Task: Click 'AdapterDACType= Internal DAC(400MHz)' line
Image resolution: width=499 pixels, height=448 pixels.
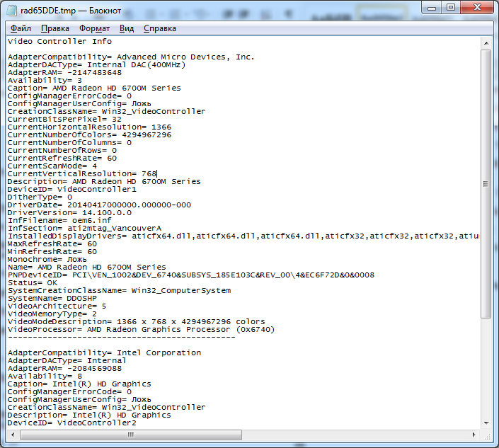Action: point(96,64)
